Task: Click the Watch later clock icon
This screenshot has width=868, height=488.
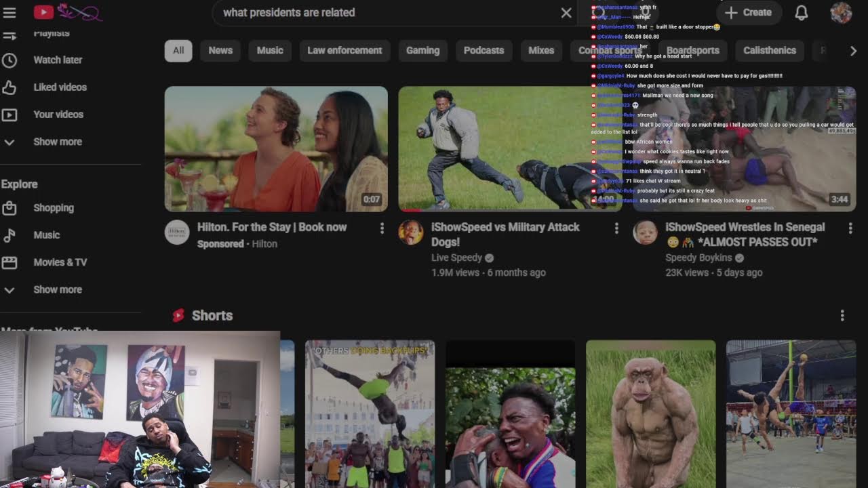Action: [9, 60]
